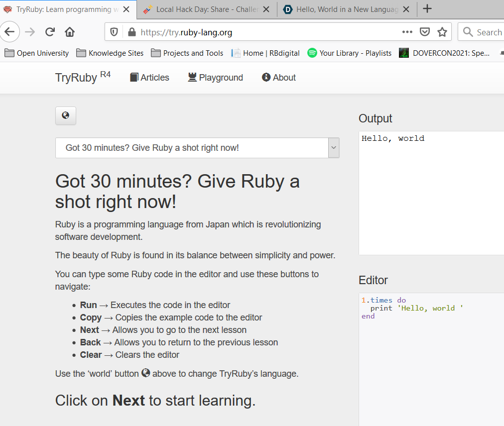Open the page actions three-dot menu
The width and height of the screenshot is (504, 426).
tap(407, 32)
